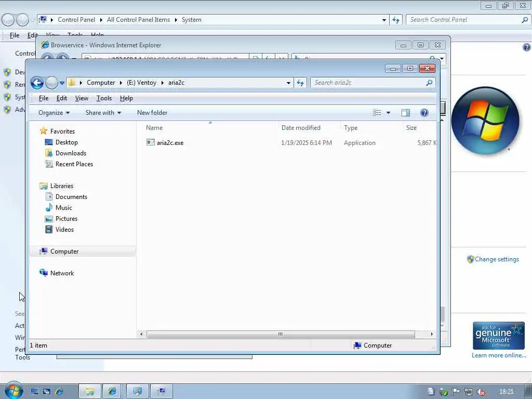Screen dimensions: 532x399
Task: Open address dropdown arrow in the Control Panel window
Action: pos(384,20)
